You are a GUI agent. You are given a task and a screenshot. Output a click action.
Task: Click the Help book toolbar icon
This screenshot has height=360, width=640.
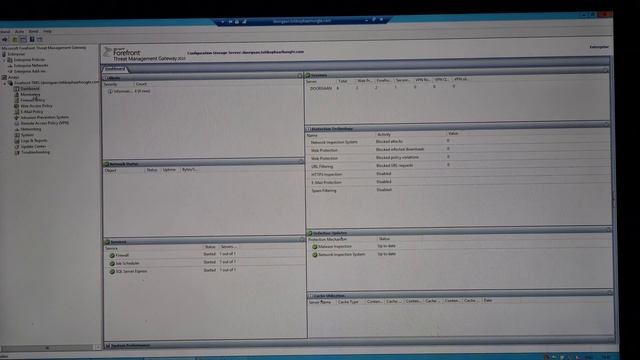(x=32, y=40)
